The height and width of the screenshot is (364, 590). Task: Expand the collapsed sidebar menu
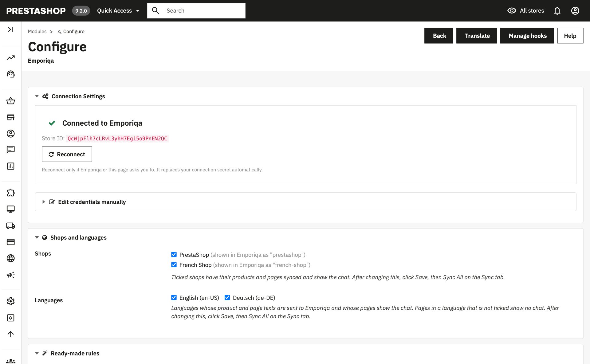point(11,29)
